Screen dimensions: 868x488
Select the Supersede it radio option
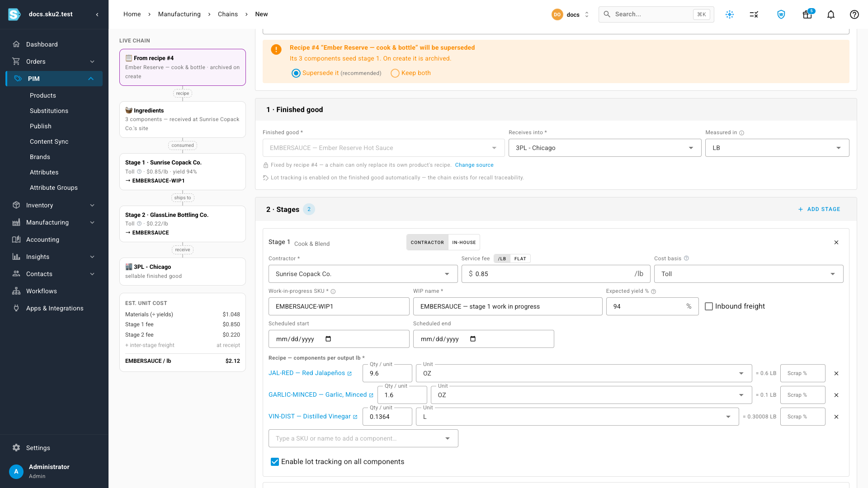tap(296, 73)
